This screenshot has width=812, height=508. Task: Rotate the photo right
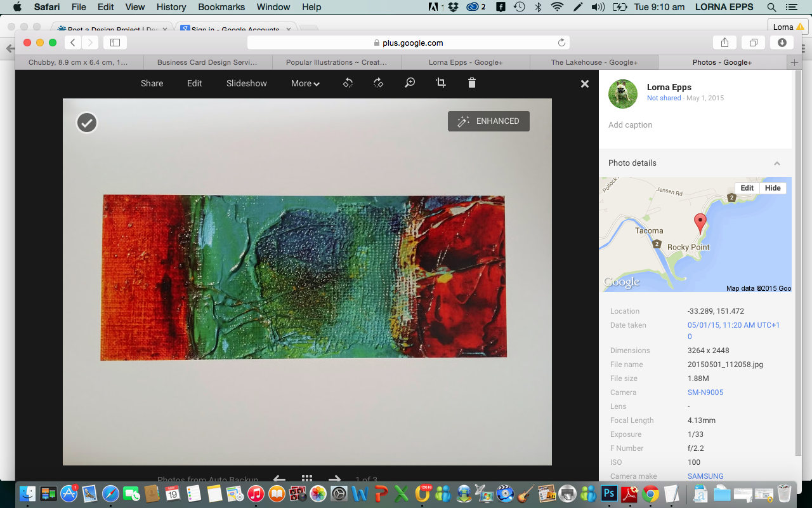coord(379,83)
